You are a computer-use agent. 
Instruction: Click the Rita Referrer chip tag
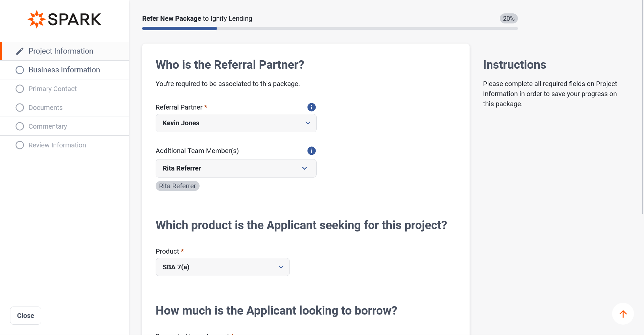pos(177,186)
